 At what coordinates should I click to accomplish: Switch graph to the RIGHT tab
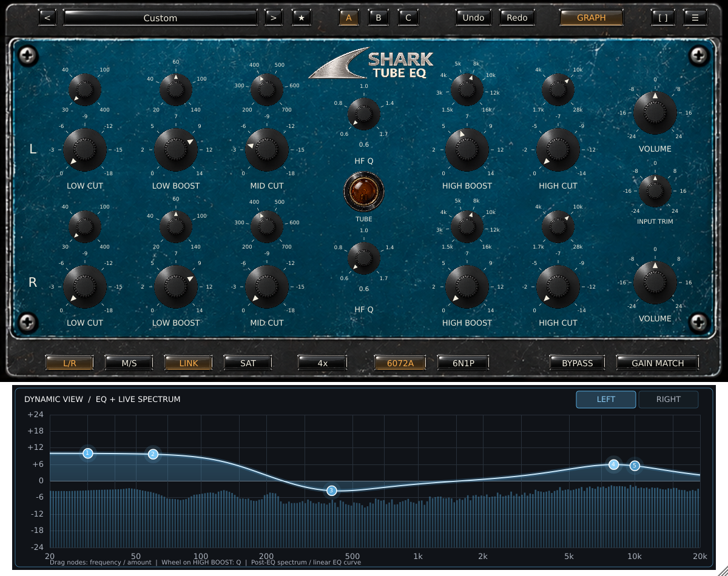click(669, 400)
